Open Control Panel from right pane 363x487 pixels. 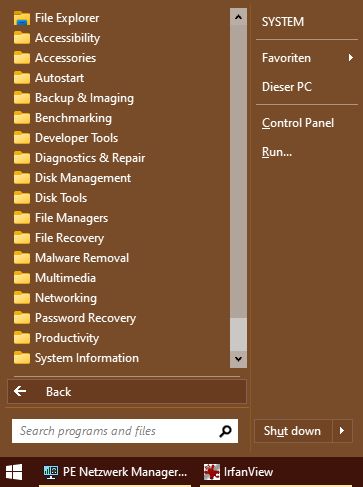pyautogui.click(x=298, y=123)
